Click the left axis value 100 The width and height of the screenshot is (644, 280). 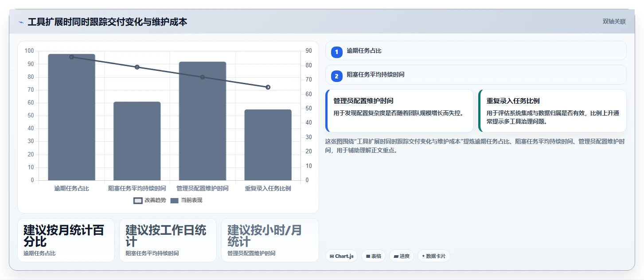pyautogui.click(x=29, y=51)
